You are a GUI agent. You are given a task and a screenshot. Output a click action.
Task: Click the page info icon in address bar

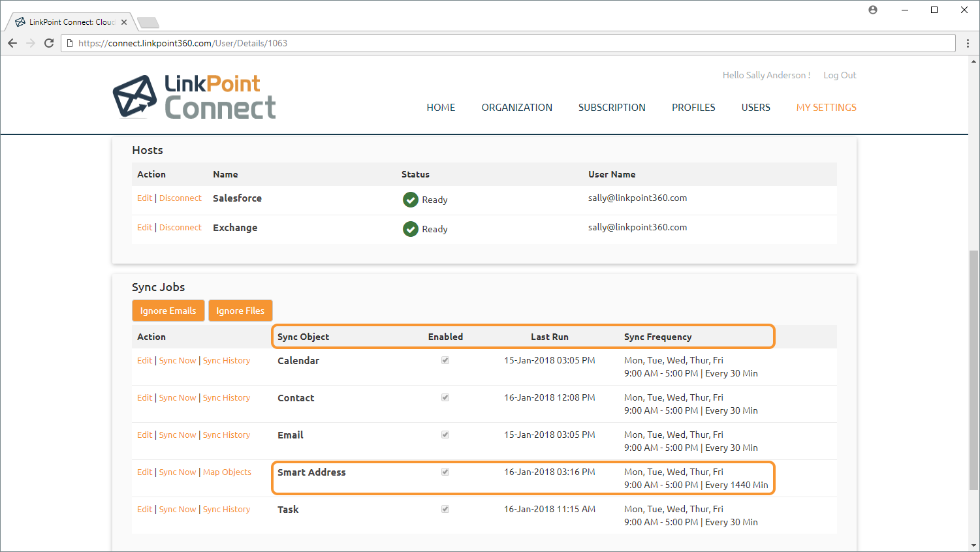(x=70, y=43)
